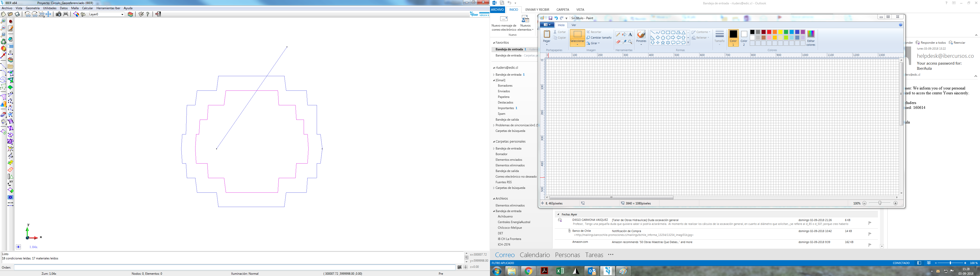Collapse [Gmail] folder in Outlook
The height and width of the screenshot is (276, 980).
[494, 80]
